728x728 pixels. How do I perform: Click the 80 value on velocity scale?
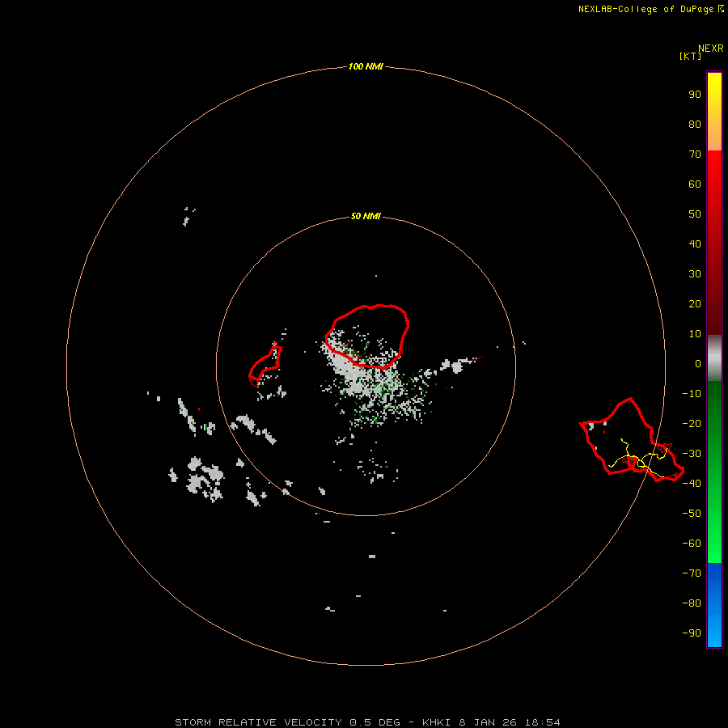click(x=695, y=125)
